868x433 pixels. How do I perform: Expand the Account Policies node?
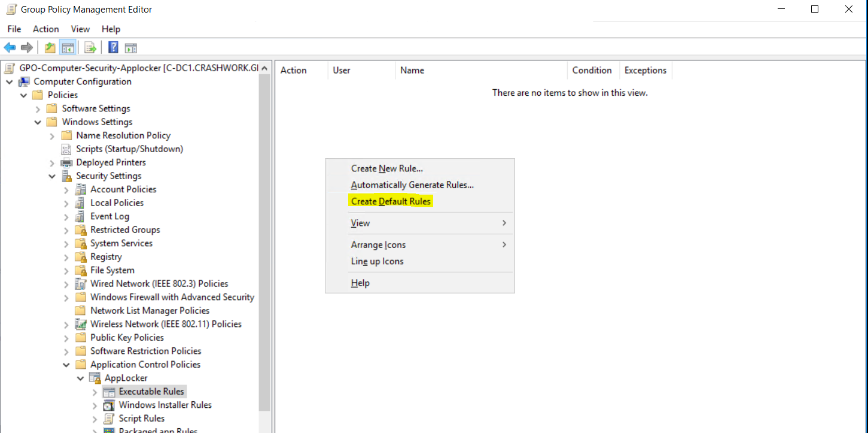(66, 189)
